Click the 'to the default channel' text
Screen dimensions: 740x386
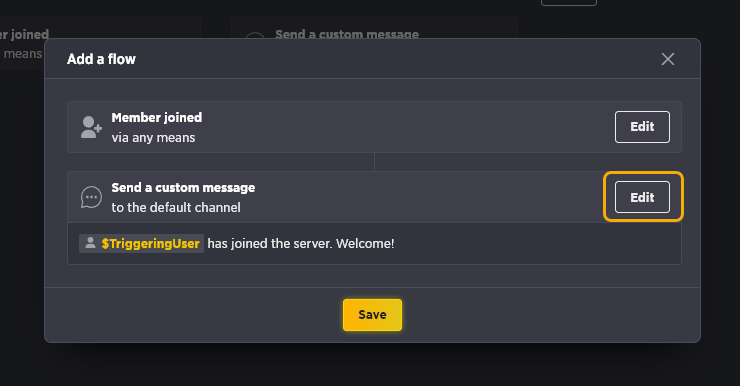(176, 208)
